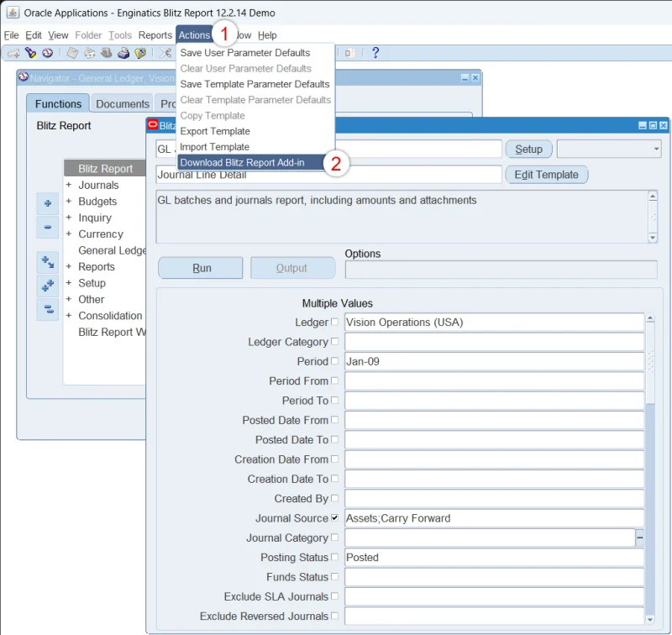Screen dimensions: 672x635
Task: Click the Period field containing Jan-09
Action: 494,361
